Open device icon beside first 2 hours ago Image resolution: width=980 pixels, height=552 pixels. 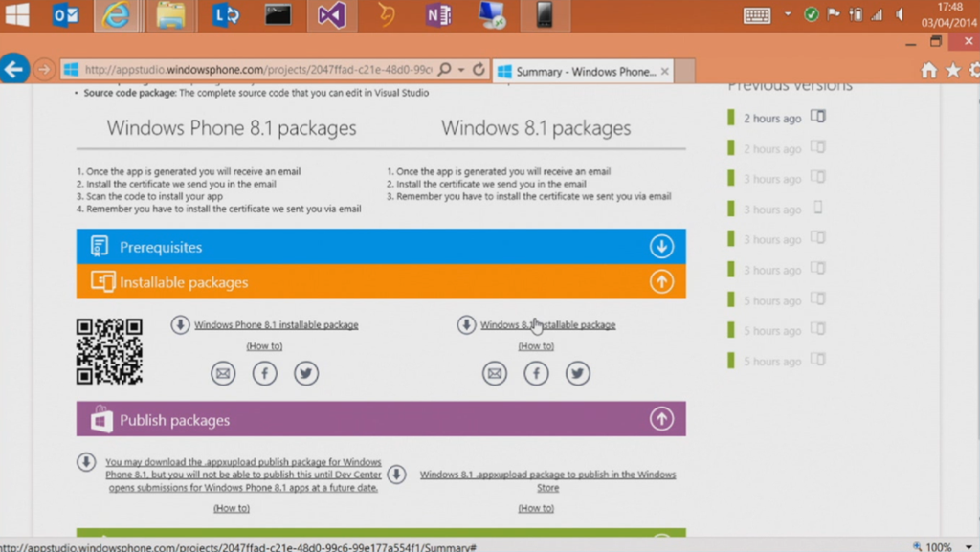tap(818, 116)
